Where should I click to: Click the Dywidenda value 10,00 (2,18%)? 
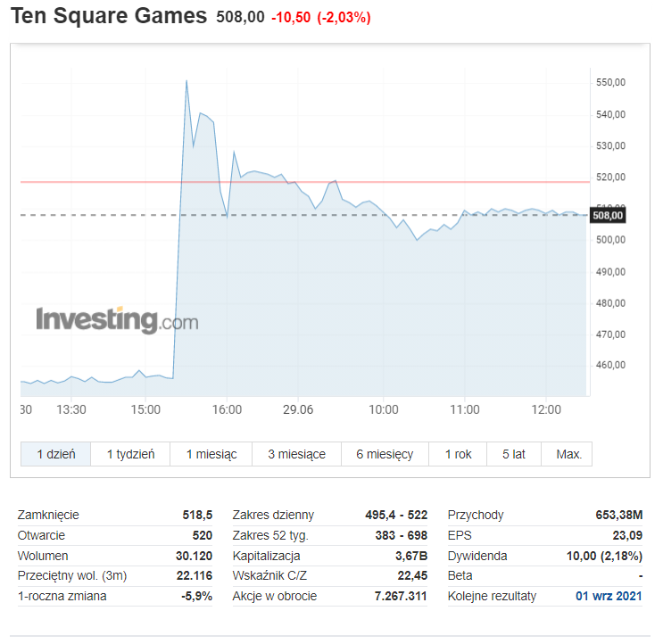coord(604,556)
